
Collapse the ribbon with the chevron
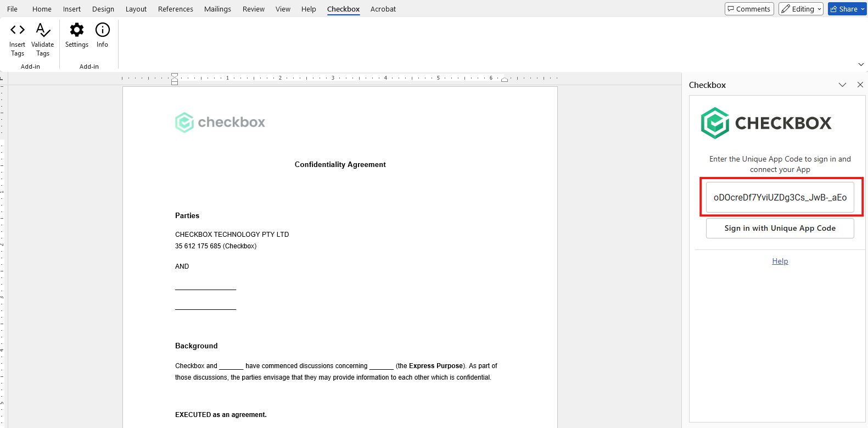pos(861,64)
